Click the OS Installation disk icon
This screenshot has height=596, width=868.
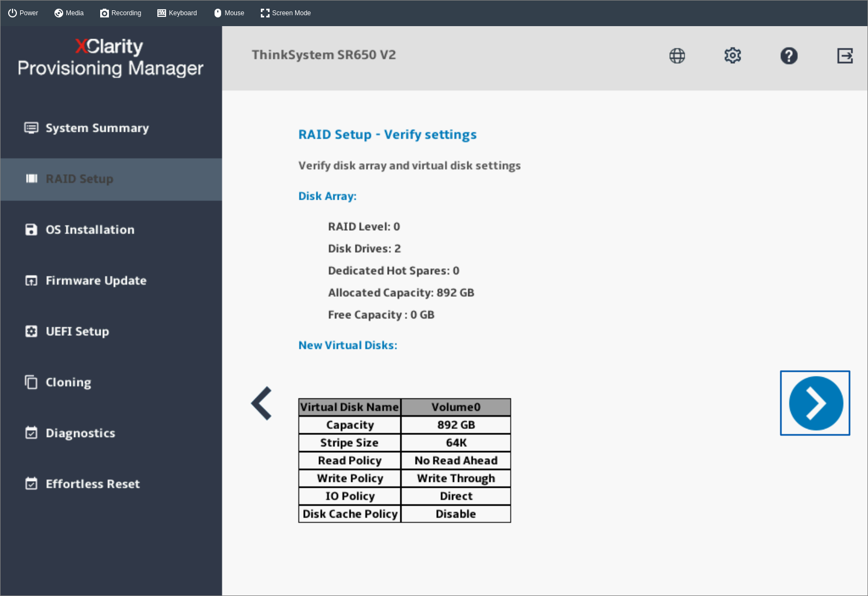31,230
